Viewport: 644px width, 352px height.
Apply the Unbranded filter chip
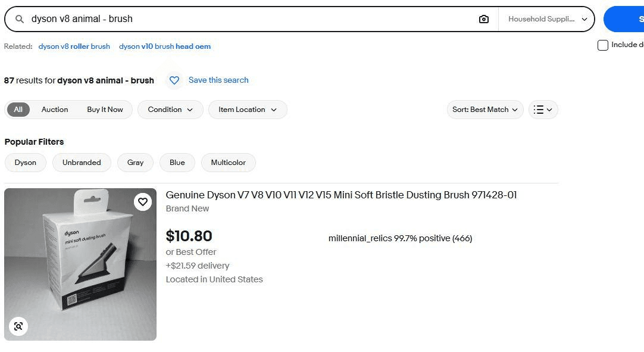pos(82,163)
